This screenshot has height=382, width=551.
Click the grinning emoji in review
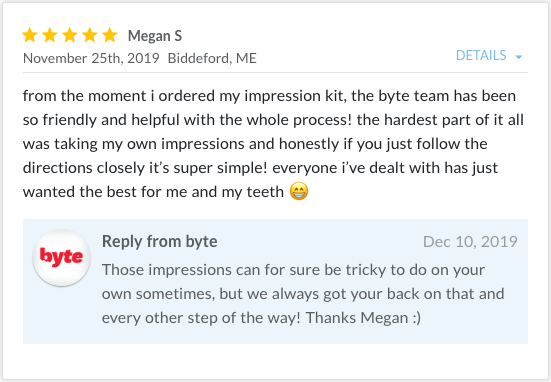click(299, 192)
